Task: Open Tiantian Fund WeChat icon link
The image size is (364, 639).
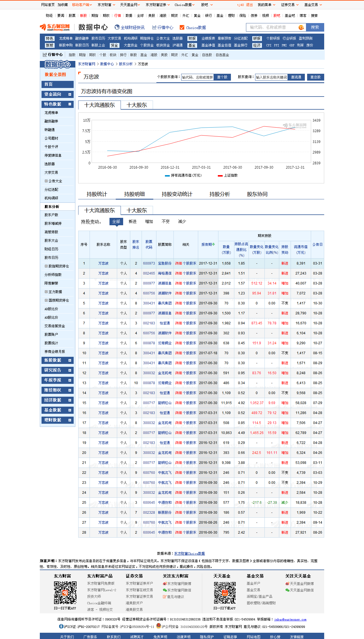Action: tap(287, 590)
